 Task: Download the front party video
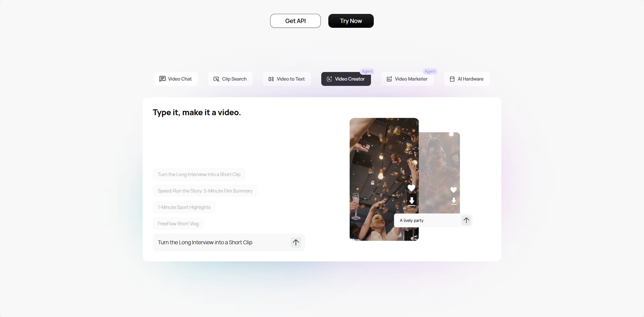point(412,202)
